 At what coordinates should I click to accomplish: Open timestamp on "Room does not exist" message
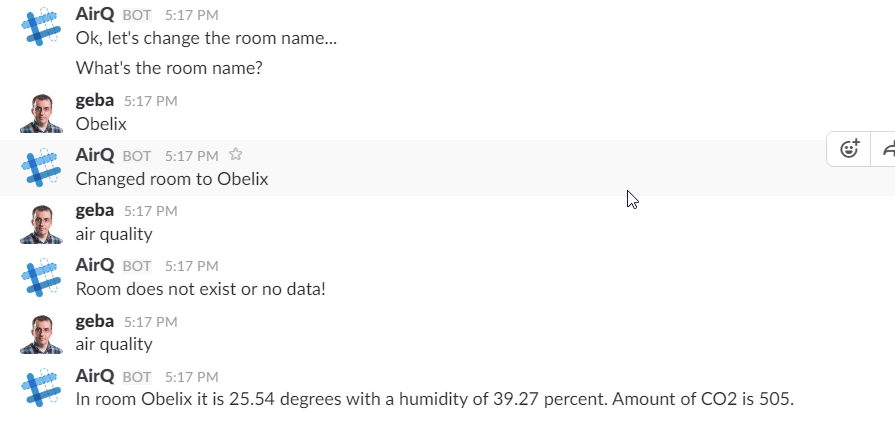pyautogui.click(x=191, y=266)
